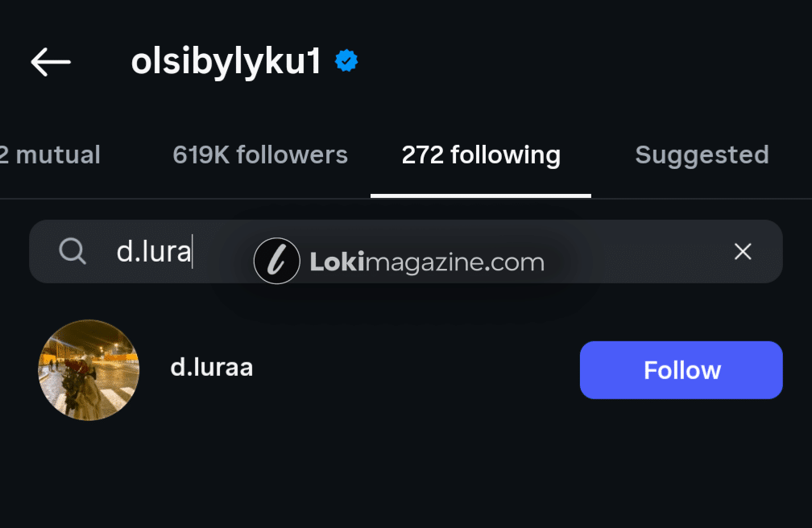Open the mutual tab
The height and width of the screenshot is (528, 812).
[x=50, y=155]
